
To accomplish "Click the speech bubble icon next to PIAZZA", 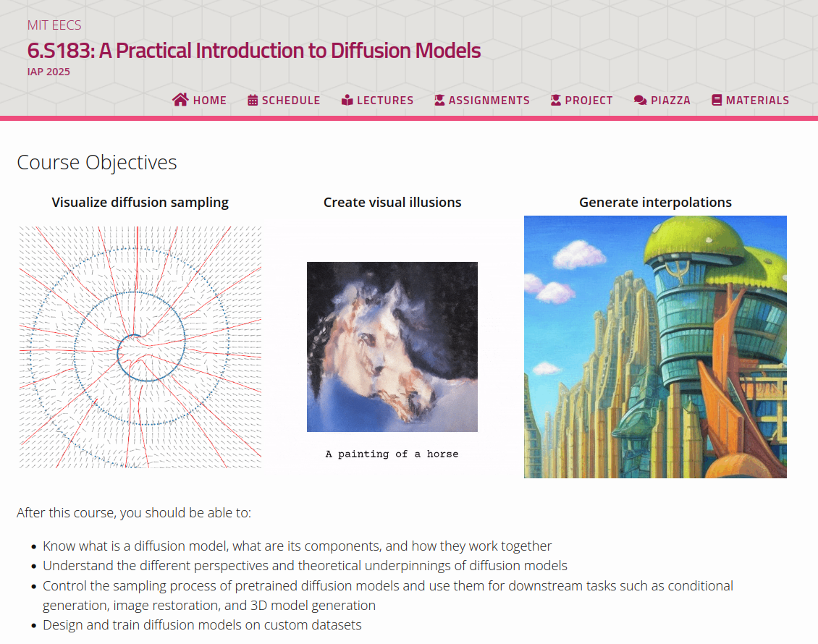I will [x=638, y=100].
